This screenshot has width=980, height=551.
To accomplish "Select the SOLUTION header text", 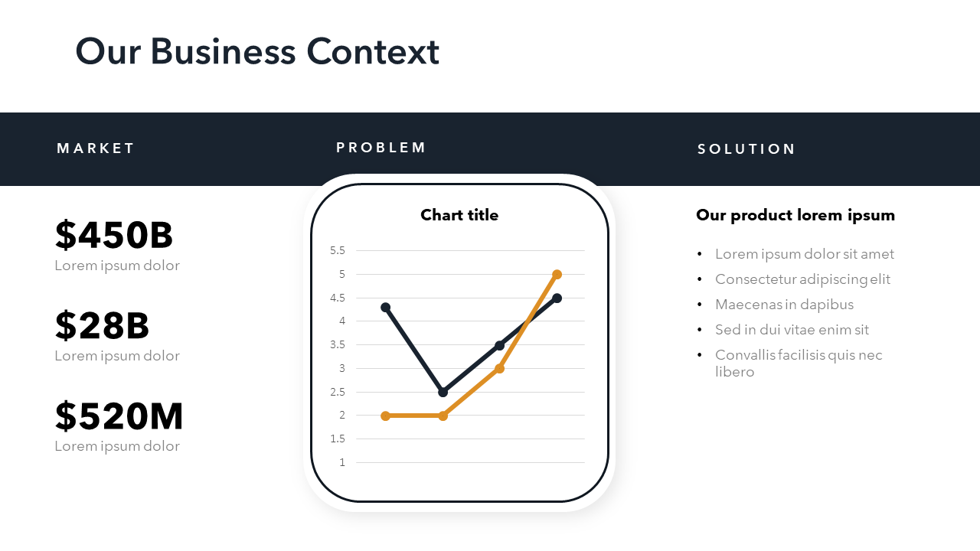I will click(x=746, y=149).
